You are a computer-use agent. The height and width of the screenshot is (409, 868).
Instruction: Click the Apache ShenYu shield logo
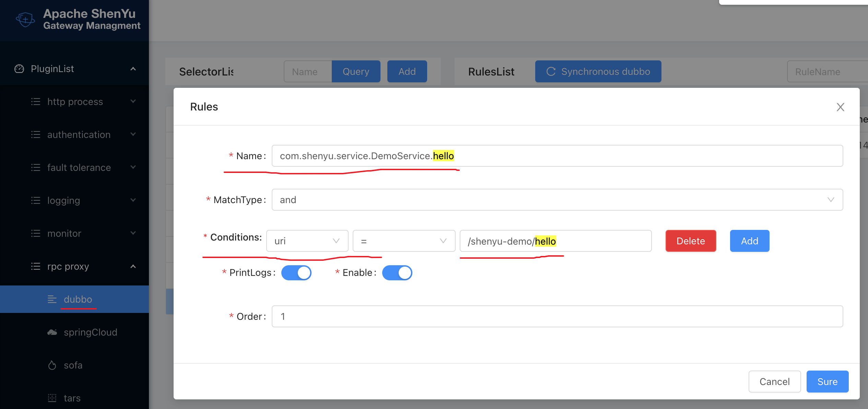[25, 19]
